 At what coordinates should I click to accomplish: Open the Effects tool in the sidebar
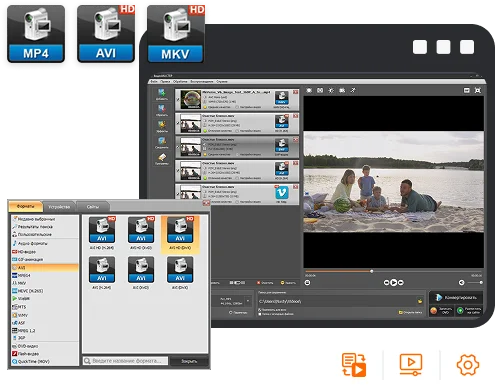[162, 126]
